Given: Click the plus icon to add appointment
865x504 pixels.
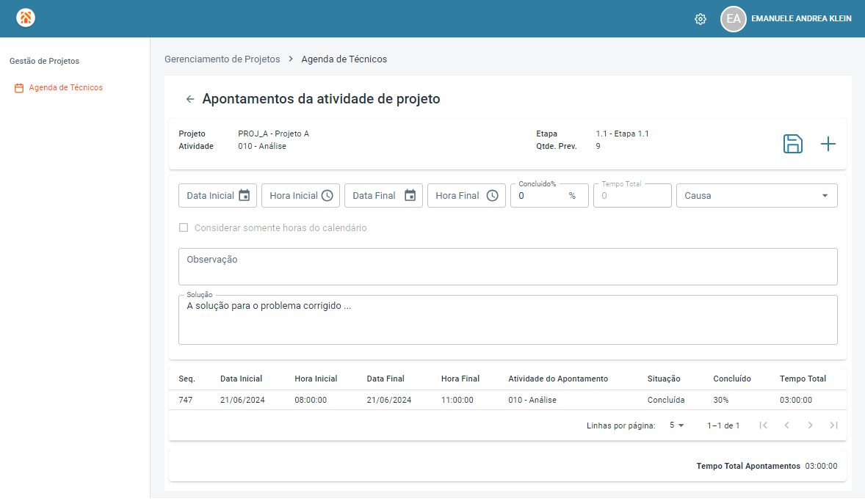Looking at the screenshot, I should [x=828, y=144].
